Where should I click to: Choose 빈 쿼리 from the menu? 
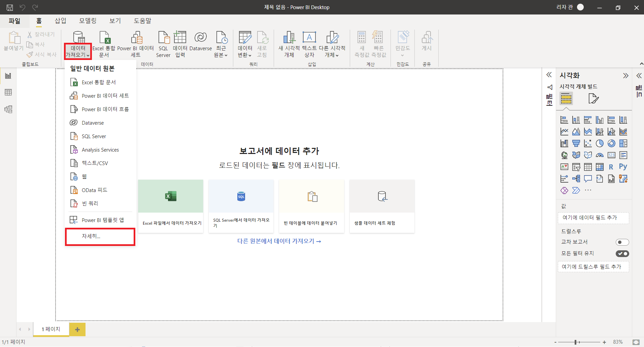pos(100,203)
